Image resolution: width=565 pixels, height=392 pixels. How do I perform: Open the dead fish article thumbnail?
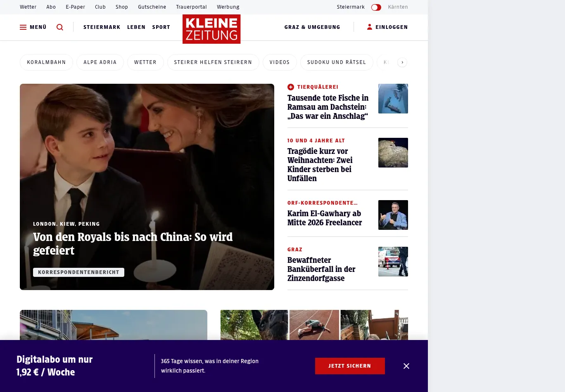point(393,99)
